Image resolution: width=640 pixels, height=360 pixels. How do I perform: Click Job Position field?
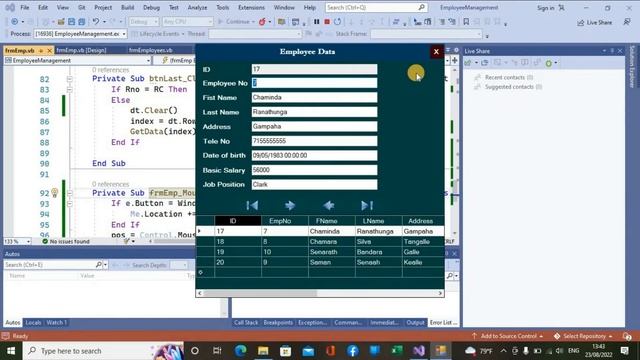click(314, 184)
